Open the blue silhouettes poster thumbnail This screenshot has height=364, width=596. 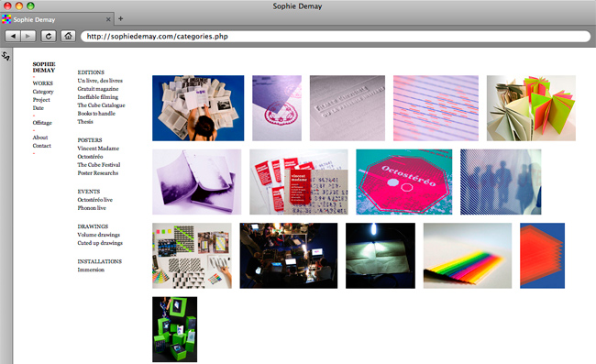(x=501, y=182)
